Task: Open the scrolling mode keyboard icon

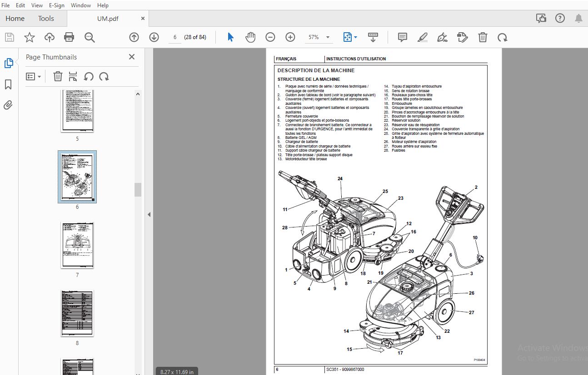Action: 373,38
